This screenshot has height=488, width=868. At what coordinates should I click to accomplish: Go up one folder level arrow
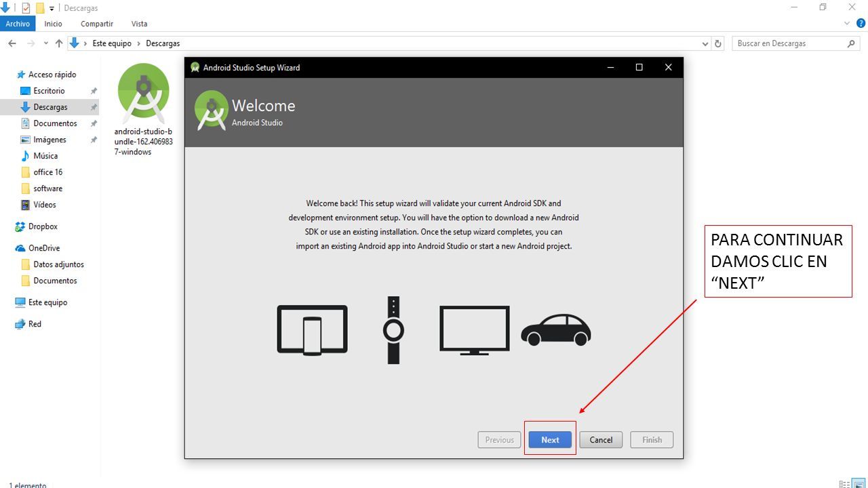[59, 43]
